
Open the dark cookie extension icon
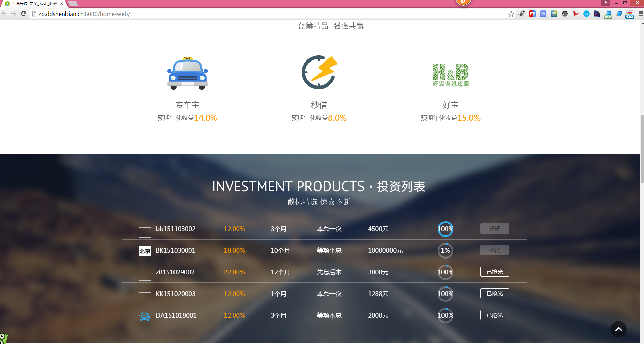565,14
